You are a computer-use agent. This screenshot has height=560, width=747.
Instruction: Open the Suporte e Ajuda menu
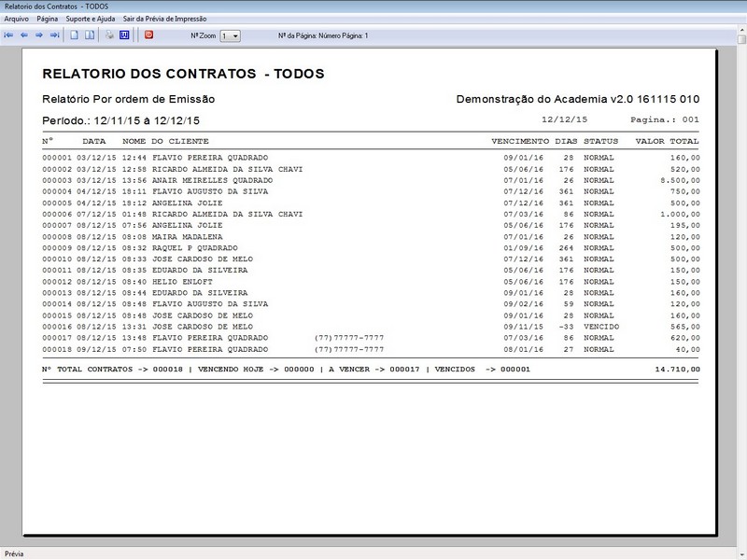point(91,19)
